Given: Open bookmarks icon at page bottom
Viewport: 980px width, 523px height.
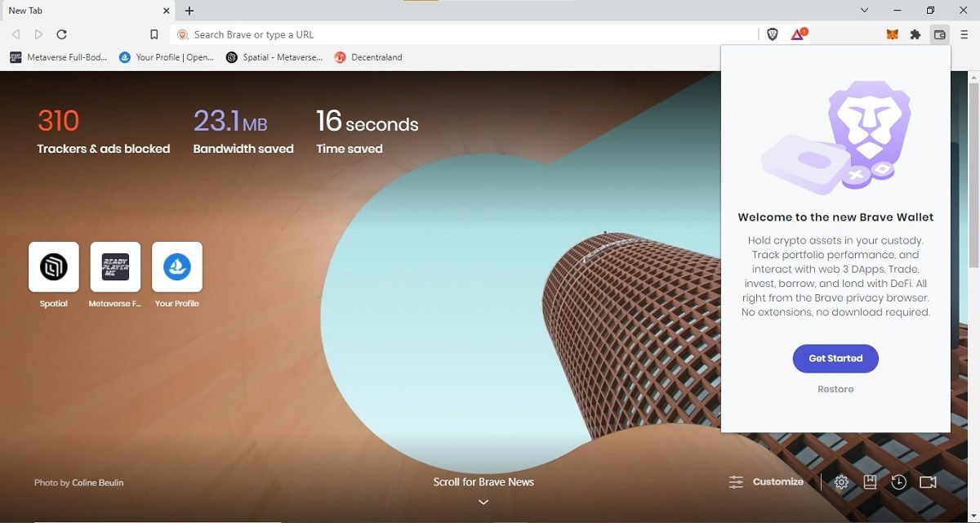Looking at the screenshot, I should [x=870, y=482].
